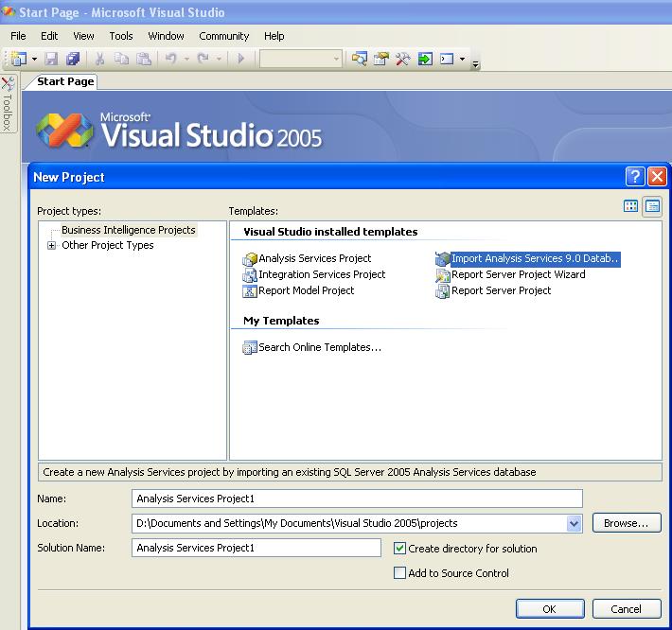The width and height of the screenshot is (672, 630).
Task: Click the Undo arrow icon
Action: tap(171, 59)
